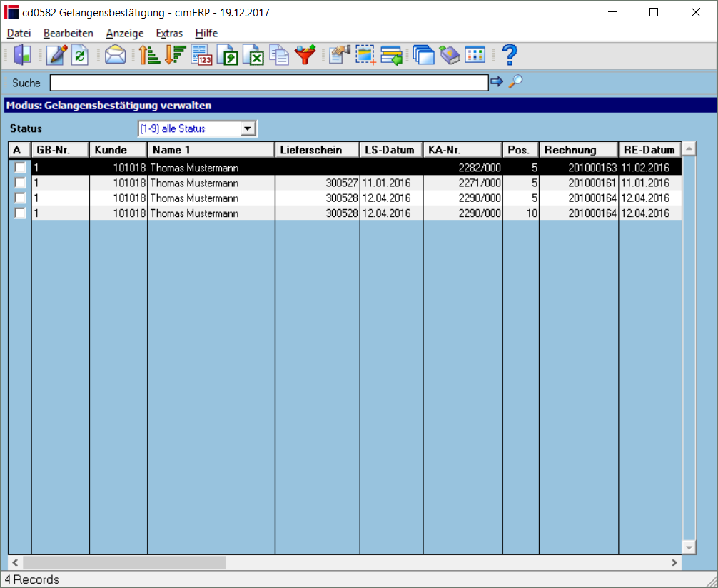Click the magnifier icon next to search
The image size is (718, 588).
tap(515, 81)
